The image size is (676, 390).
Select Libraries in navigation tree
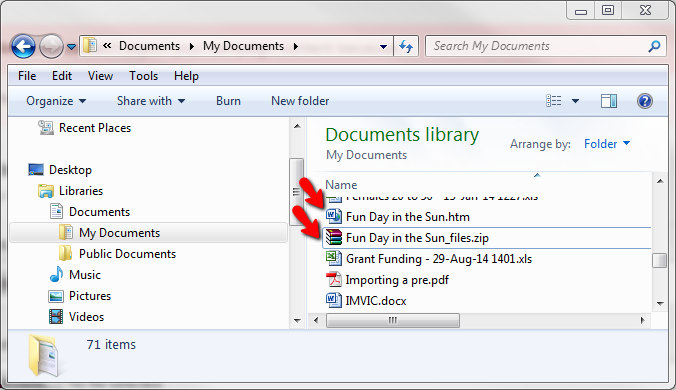(81, 190)
